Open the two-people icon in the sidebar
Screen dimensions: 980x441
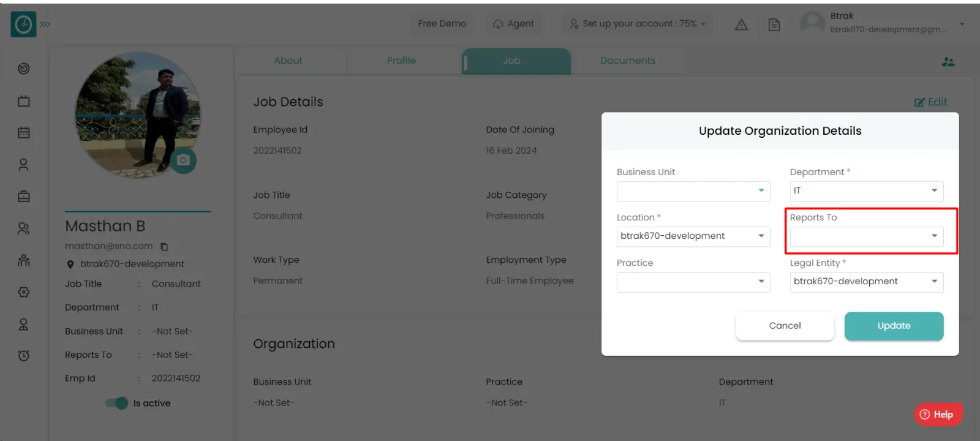tap(24, 228)
